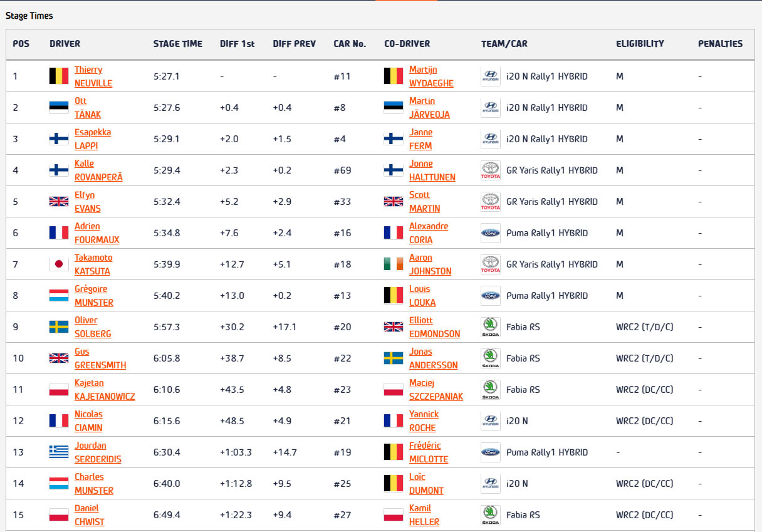Click Swedish flag beside Jonas Andersson
This screenshot has height=532, width=762.
pyautogui.click(x=394, y=358)
